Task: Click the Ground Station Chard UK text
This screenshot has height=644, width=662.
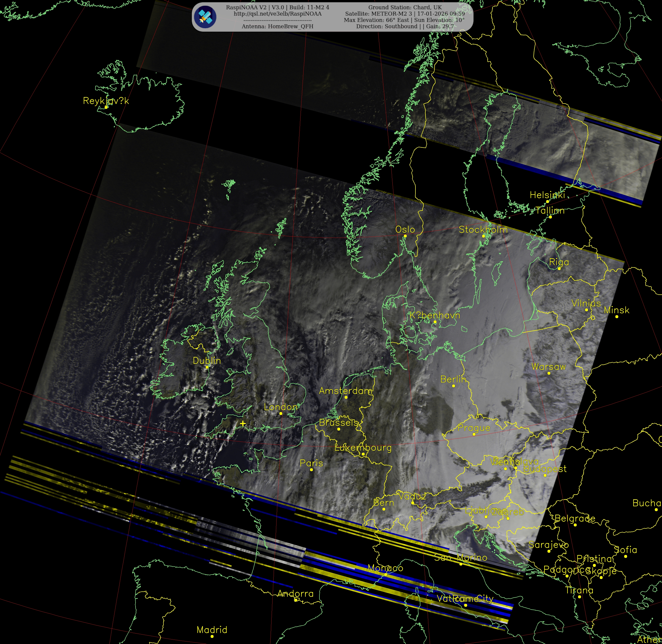Action: pyautogui.click(x=405, y=7)
